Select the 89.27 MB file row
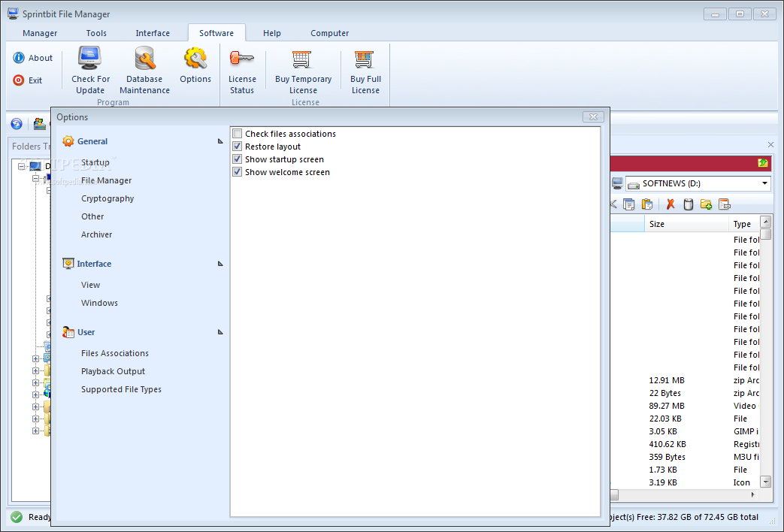The width and height of the screenshot is (784, 532). pyautogui.click(x=685, y=406)
